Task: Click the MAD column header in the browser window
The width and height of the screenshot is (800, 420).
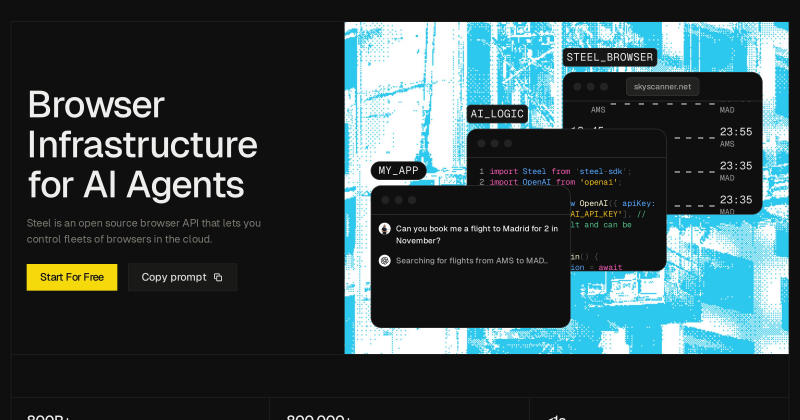Action: click(x=727, y=110)
